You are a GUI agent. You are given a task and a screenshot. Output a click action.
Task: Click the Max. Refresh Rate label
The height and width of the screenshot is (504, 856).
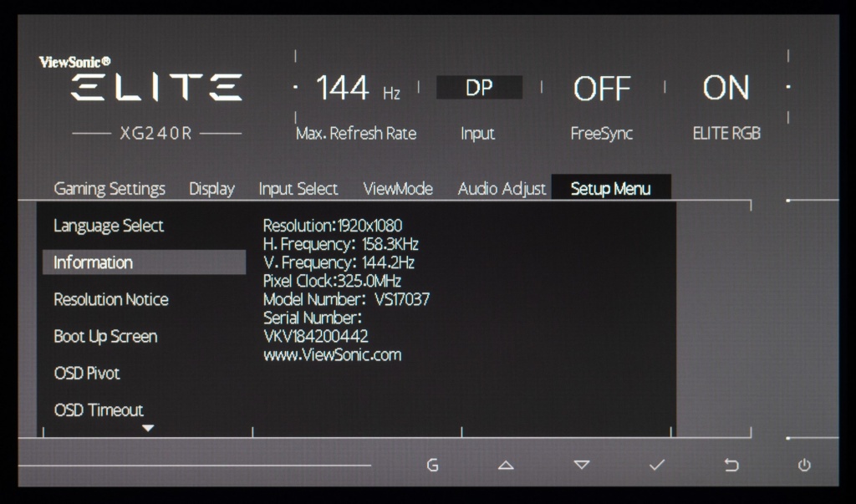tap(356, 133)
